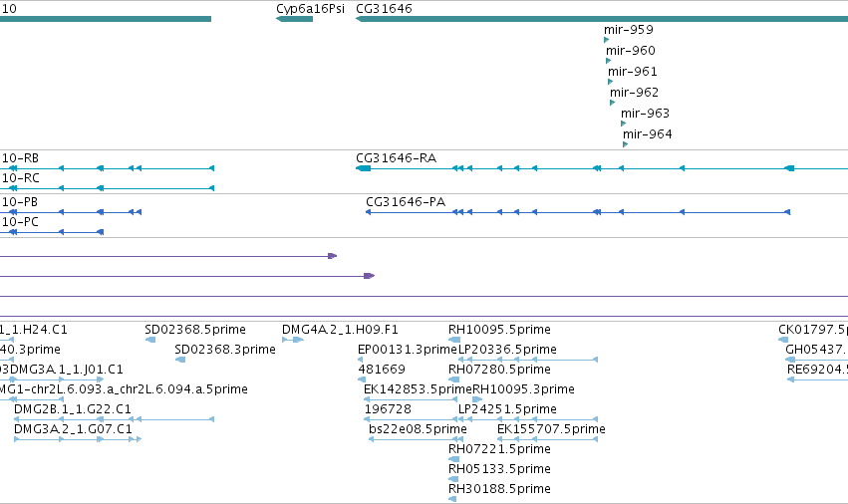Click the CG31646-RA transcript label
Screen dimensions: 848x504
coord(396,158)
